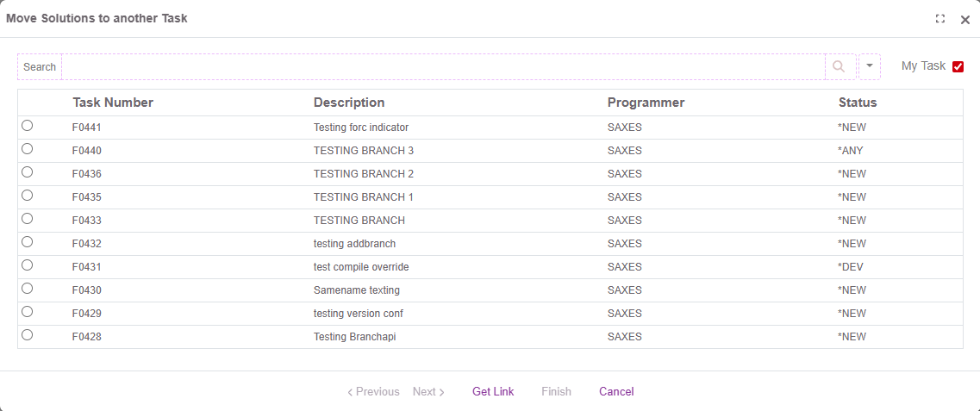
Task: Pick task F0435 radio button
Action: coord(28,196)
